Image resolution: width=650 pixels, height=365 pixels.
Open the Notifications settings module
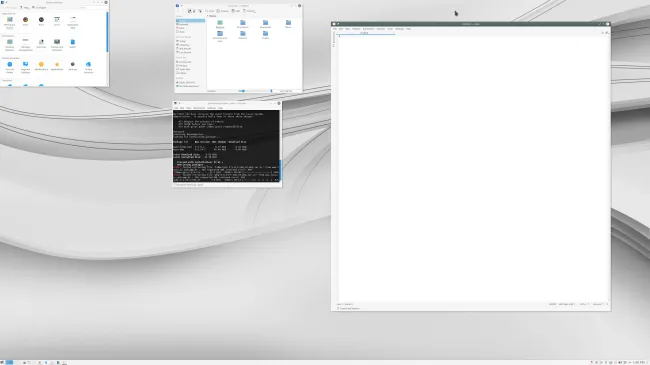coord(41,66)
